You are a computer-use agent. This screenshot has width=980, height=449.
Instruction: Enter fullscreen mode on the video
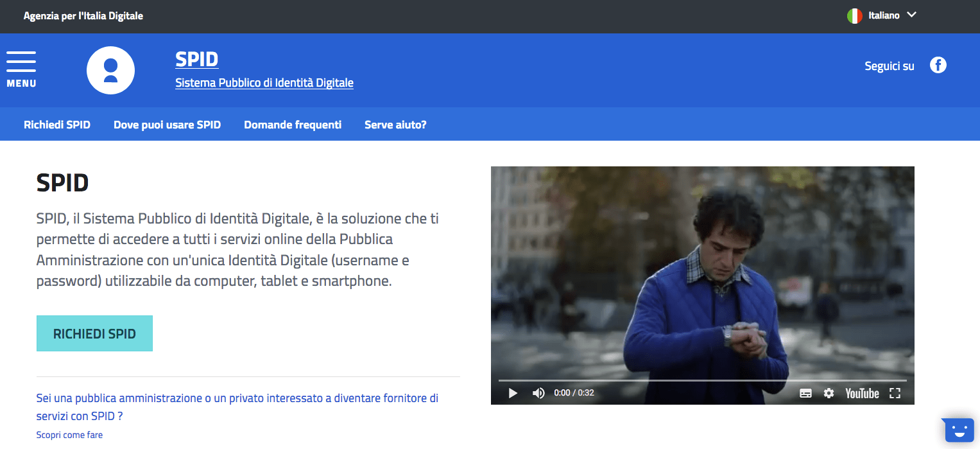895,393
